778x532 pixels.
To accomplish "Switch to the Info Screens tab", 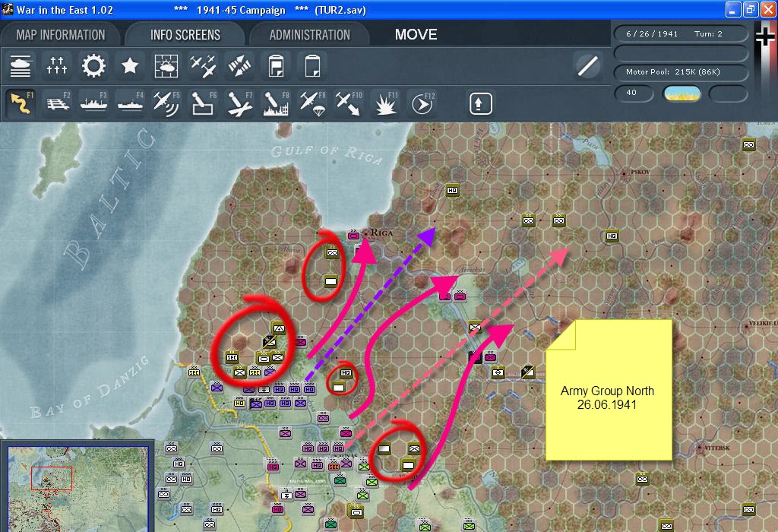I will click(x=185, y=35).
